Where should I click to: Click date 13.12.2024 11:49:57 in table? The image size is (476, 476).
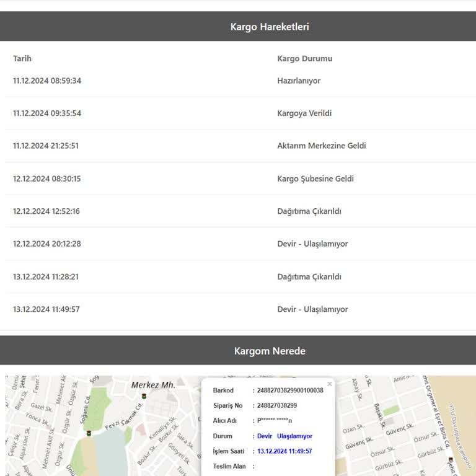[46, 309]
